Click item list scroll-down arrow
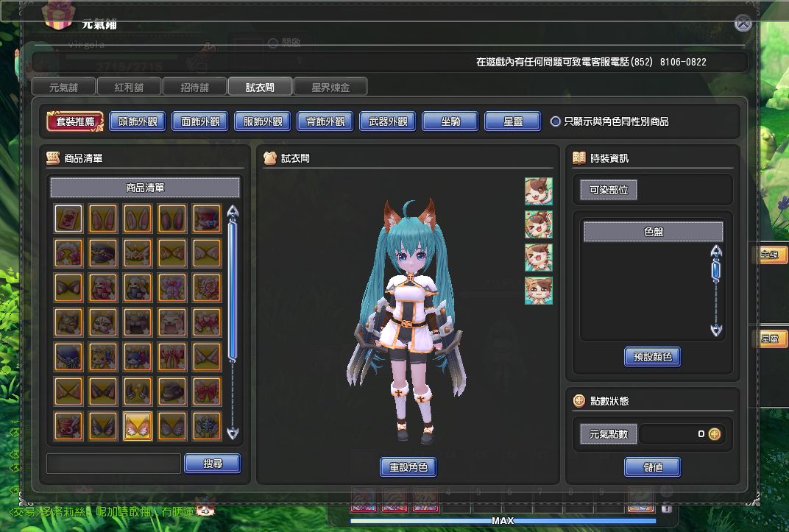This screenshot has height=532, width=789. (233, 433)
